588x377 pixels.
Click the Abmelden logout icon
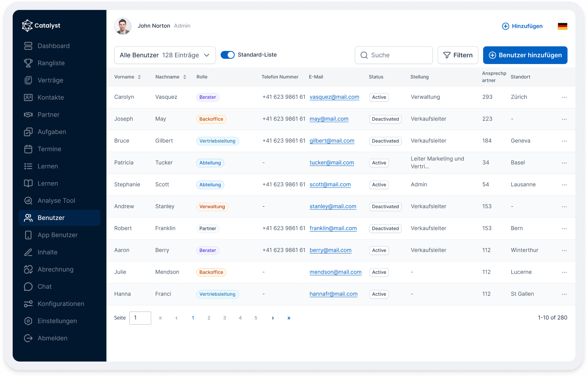point(28,338)
